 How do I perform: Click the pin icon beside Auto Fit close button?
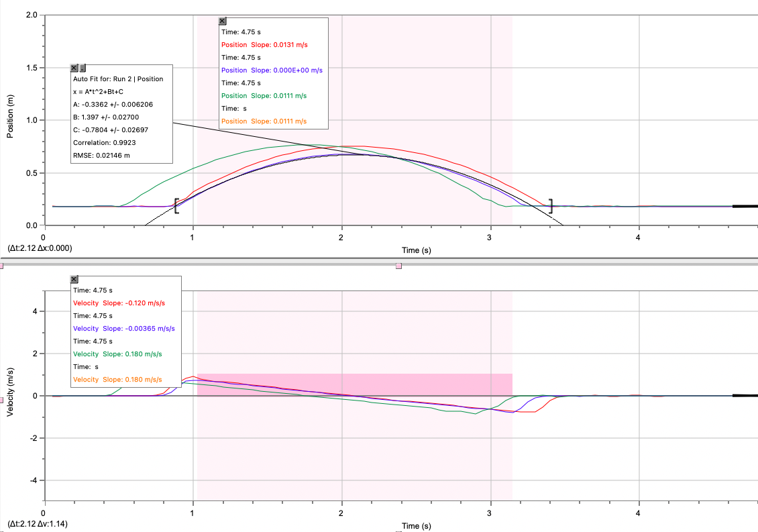83,67
